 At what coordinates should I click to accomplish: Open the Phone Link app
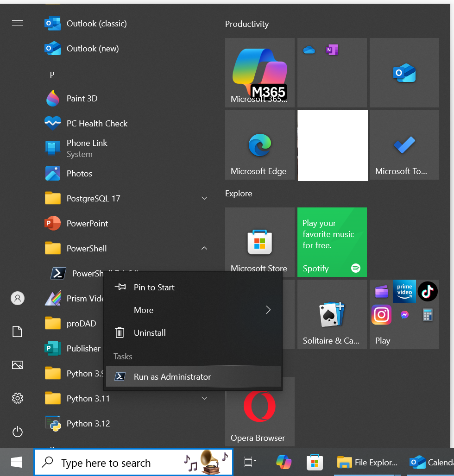click(126, 149)
